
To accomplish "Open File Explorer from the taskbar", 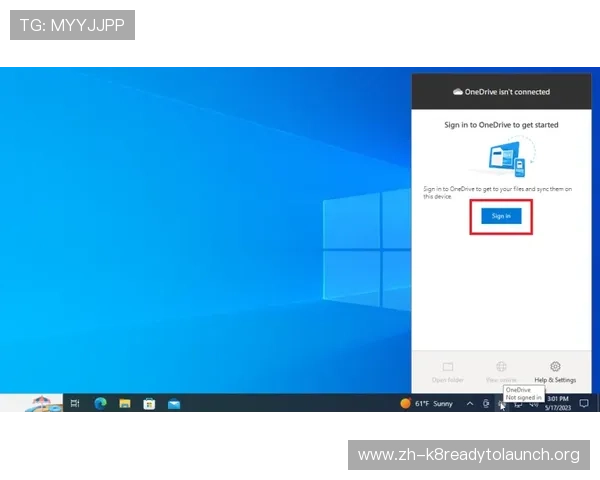I will (125, 403).
